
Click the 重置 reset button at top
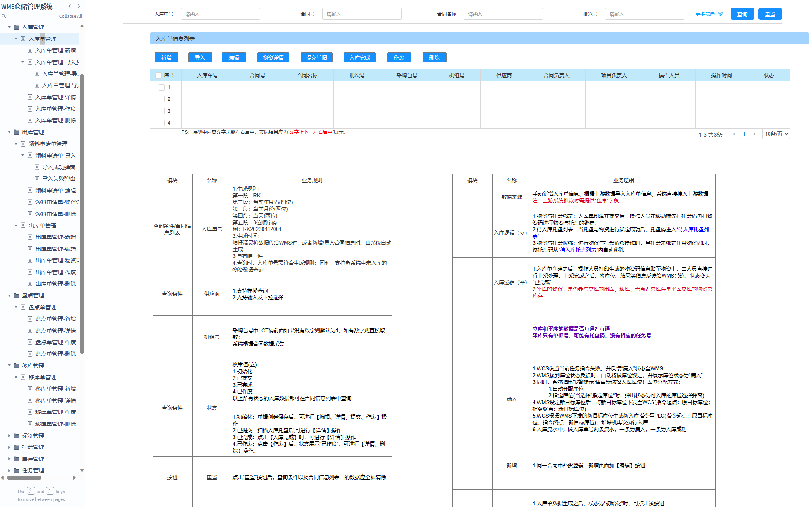[x=770, y=14]
